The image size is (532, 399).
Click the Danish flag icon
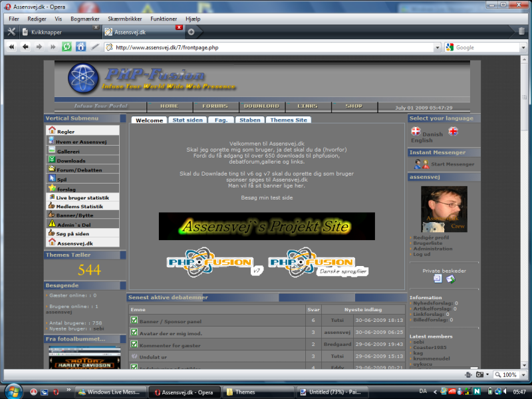click(416, 131)
